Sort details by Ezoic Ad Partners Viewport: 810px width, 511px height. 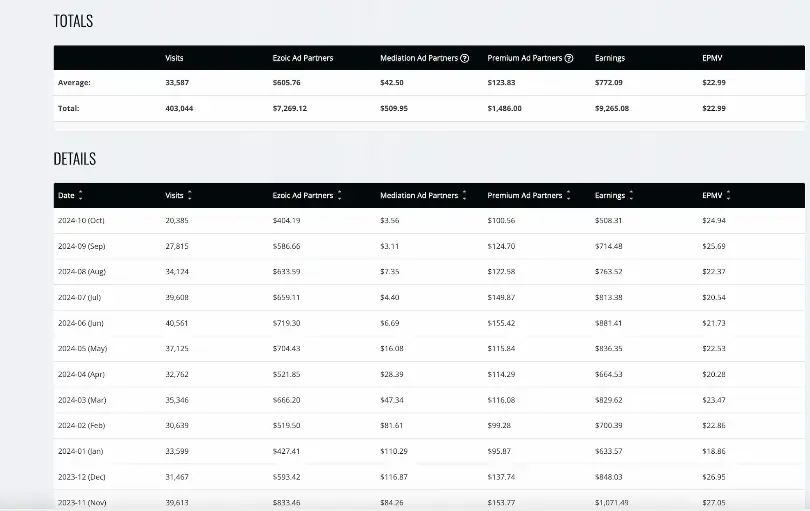point(307,195)
